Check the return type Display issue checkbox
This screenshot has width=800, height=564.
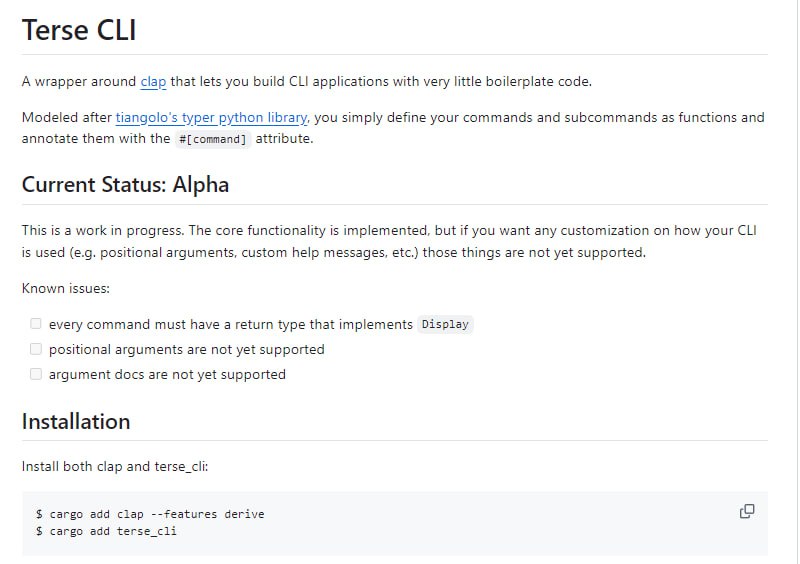(36, 324)
